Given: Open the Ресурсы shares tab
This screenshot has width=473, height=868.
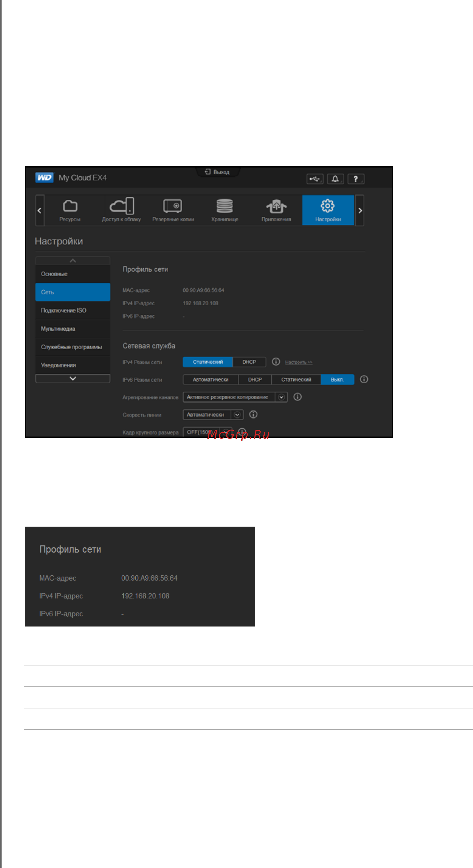Looking at the screenshot, I should pyautogui.click(x=70, y=210).
